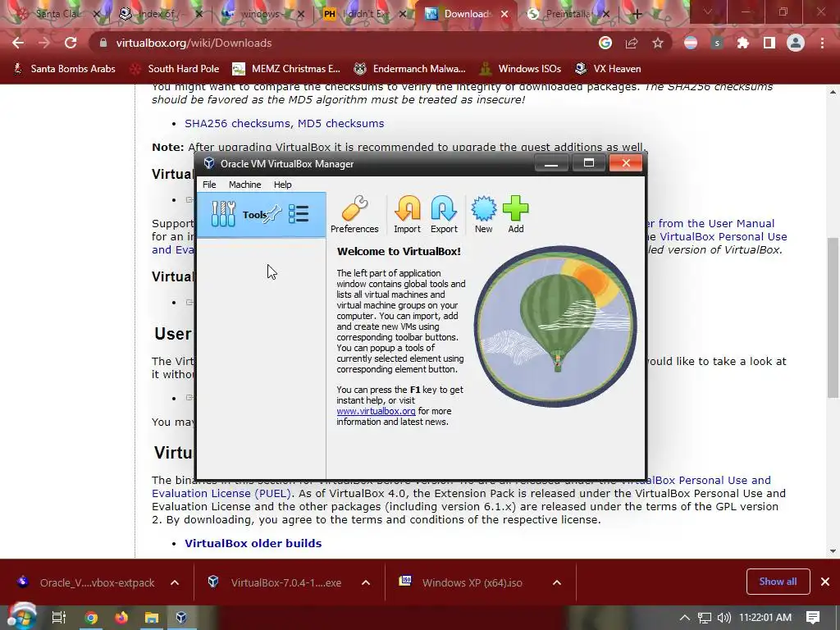This screenshot has height=630, width=840.
Task: Open Preferences in VirtualBox toolbar
Action: coord(354,214)
